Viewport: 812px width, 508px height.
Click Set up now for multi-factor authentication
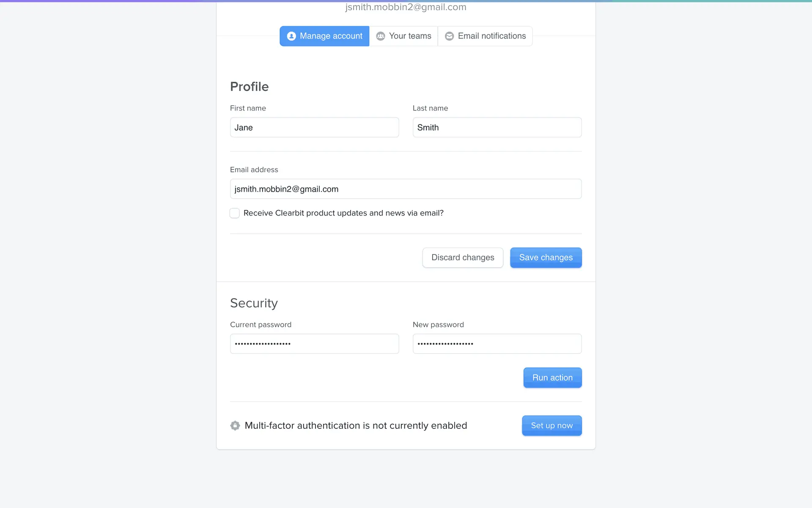point(551,425)
